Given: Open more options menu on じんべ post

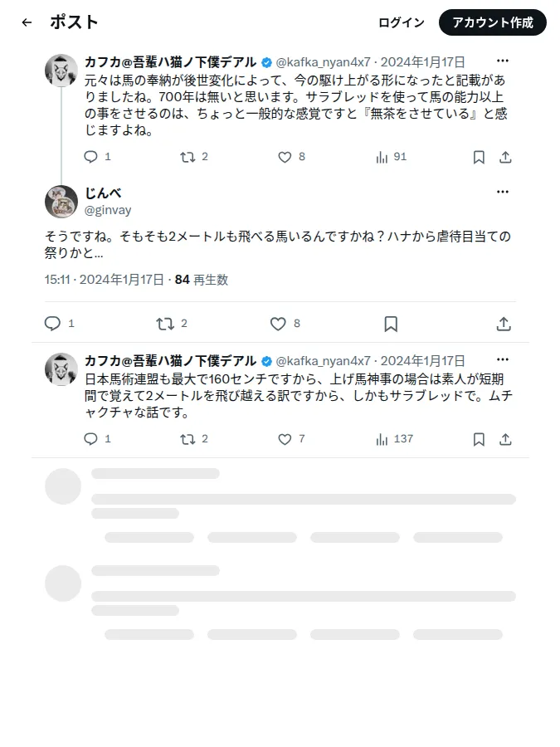Looking at the screenshot, I should [503, 192].
